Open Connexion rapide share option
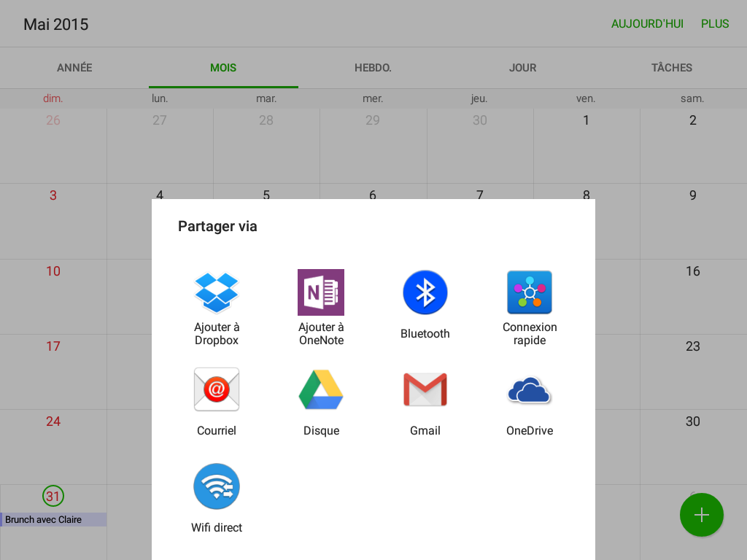 tap(530, 292)
